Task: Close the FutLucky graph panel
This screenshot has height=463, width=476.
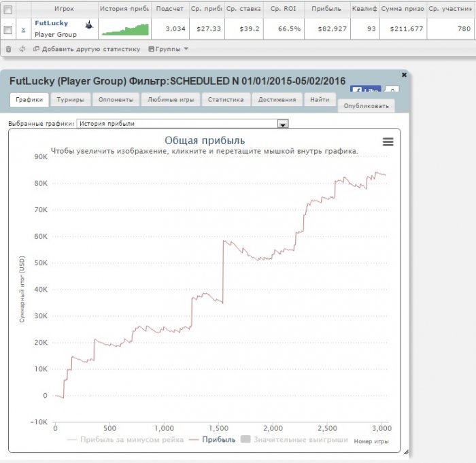Action: click(x=404, y=75)
